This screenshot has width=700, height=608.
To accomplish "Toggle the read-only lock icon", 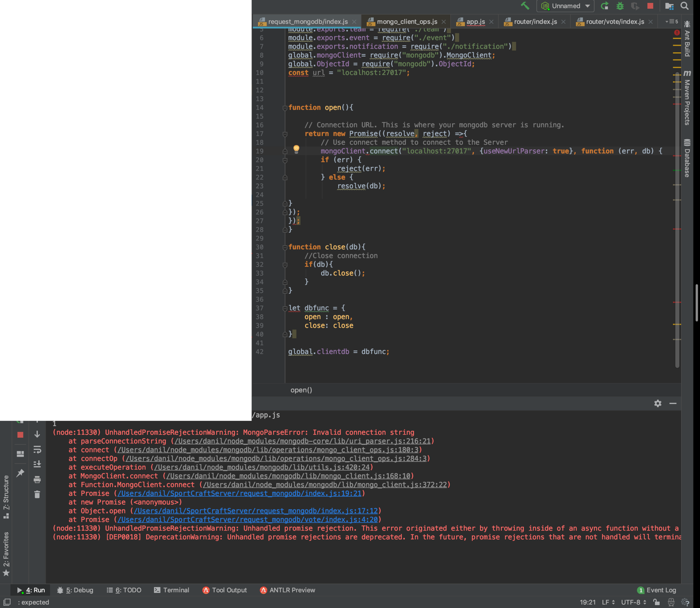I will [656, 602].
